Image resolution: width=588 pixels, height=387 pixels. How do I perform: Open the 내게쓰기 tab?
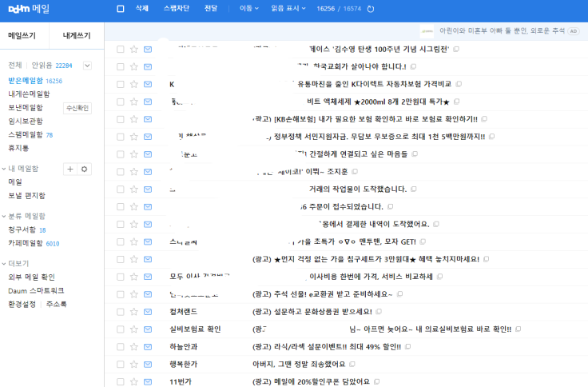[x=77, y=36]
